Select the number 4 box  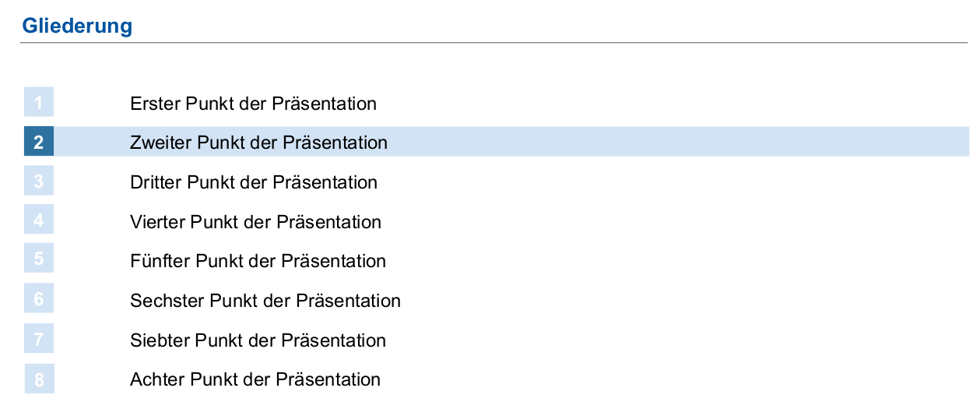(x=39, y=221)
